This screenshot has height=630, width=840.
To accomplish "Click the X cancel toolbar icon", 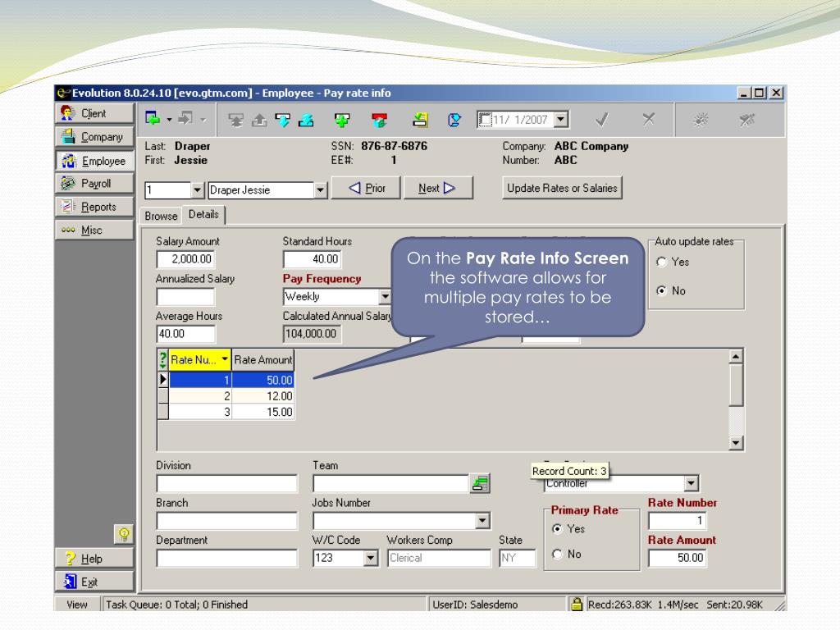I will tap(649, 119).
